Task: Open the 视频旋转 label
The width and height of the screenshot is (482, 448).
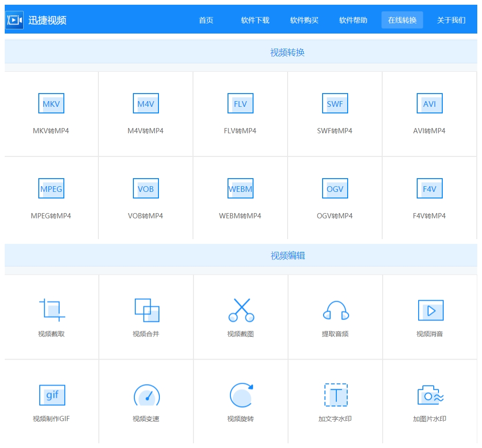Action: (x=241, y=419)
